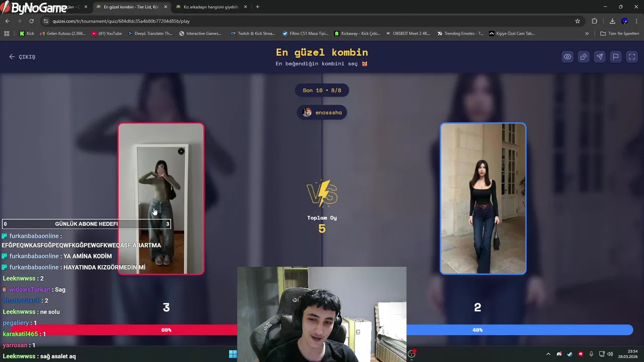Click the site info icon in address bar

click(x=46, y=21)
